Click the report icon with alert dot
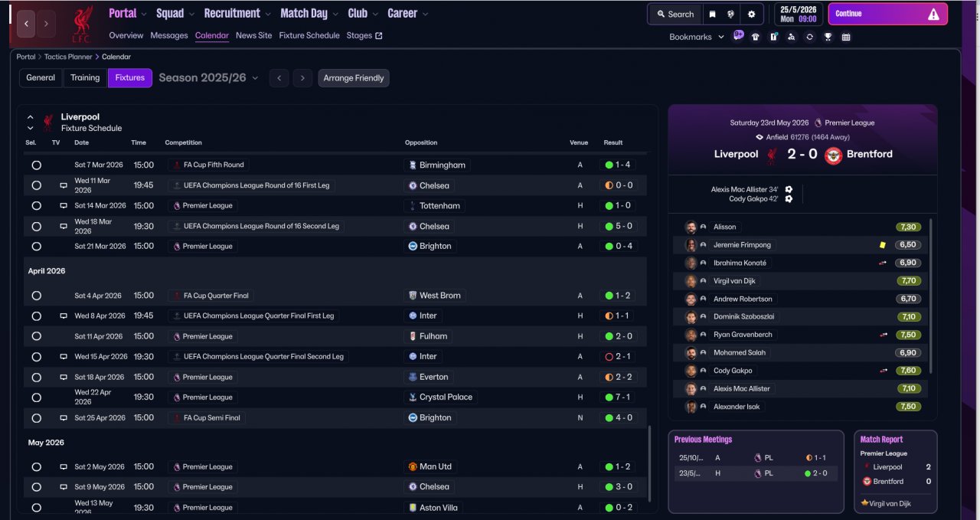 773,37
